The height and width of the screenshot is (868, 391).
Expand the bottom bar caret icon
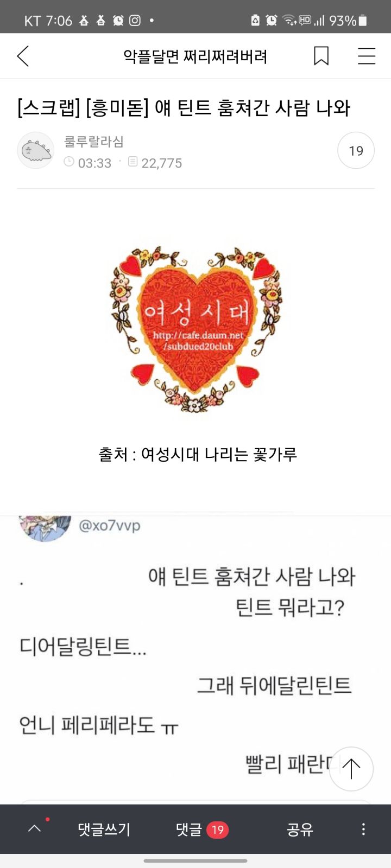[x=34, y=828]
